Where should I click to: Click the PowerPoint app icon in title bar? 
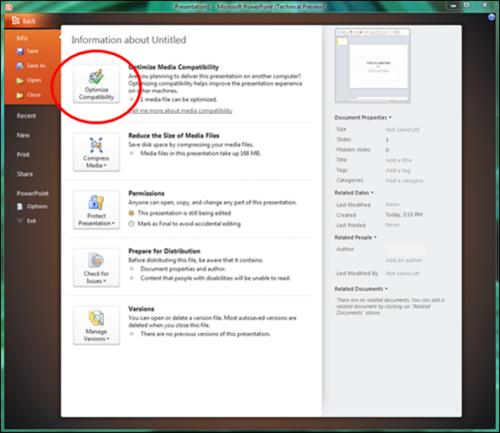coord(9,6)
